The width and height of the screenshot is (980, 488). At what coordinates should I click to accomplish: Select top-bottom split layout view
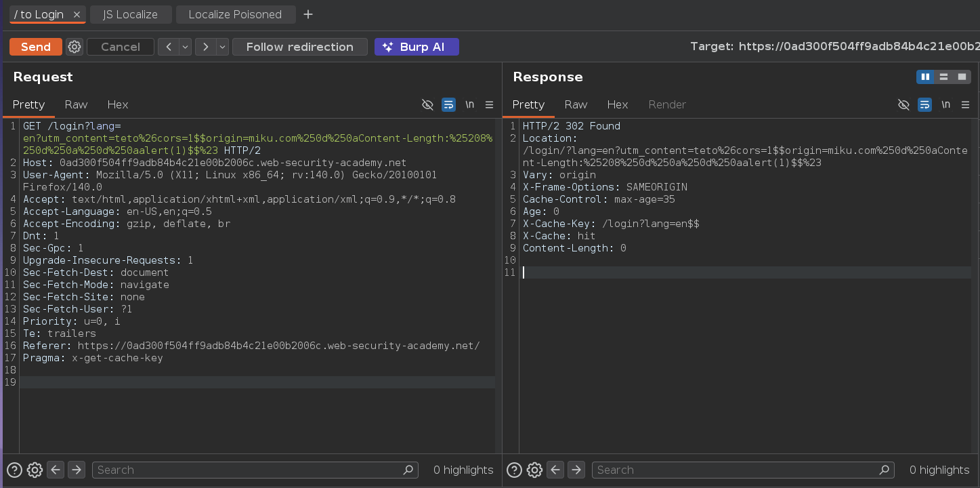click(943, 77)
